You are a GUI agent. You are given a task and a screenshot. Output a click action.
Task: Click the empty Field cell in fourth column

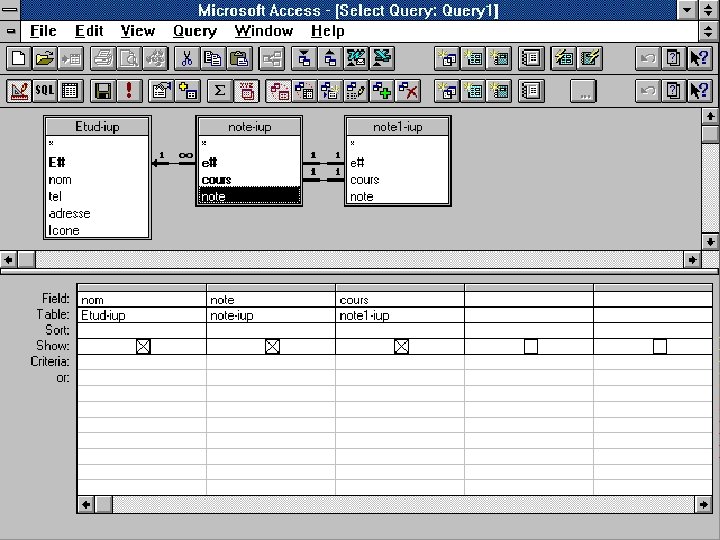(x=529, y=299)
